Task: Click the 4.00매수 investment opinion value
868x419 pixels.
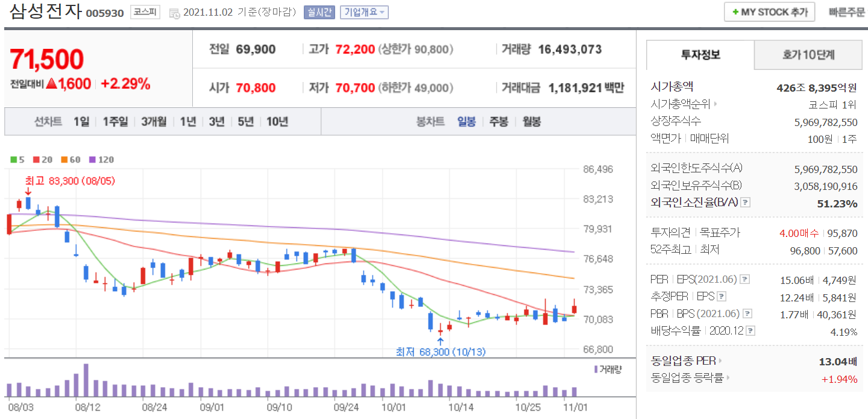Action: (798, 233)
